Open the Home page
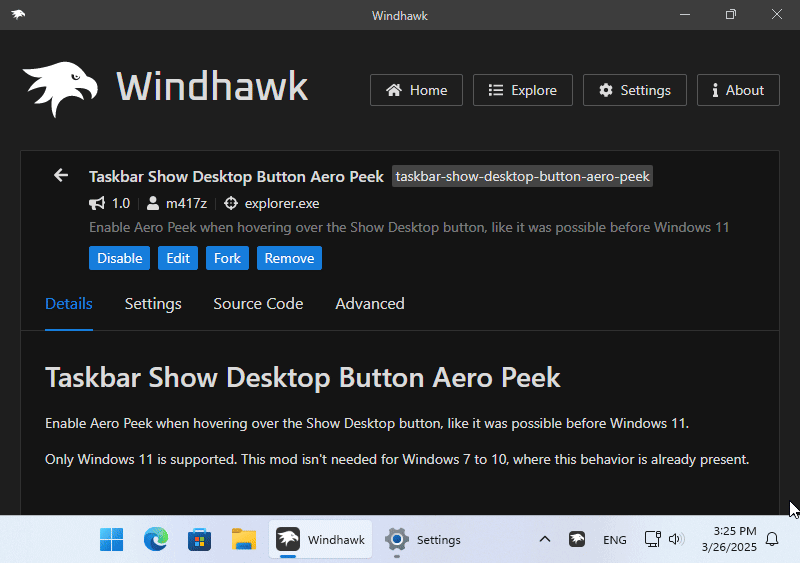800x563 pixels. 416,90
